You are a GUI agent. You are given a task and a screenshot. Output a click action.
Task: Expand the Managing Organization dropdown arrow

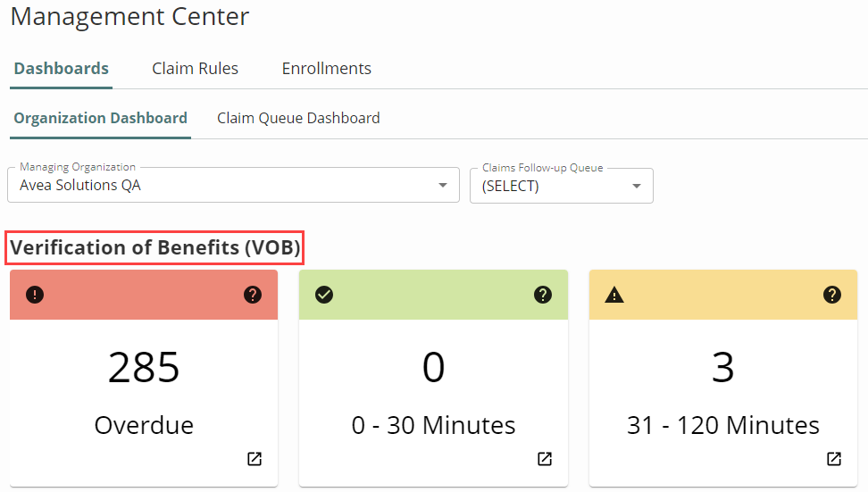tap(443, 186)
